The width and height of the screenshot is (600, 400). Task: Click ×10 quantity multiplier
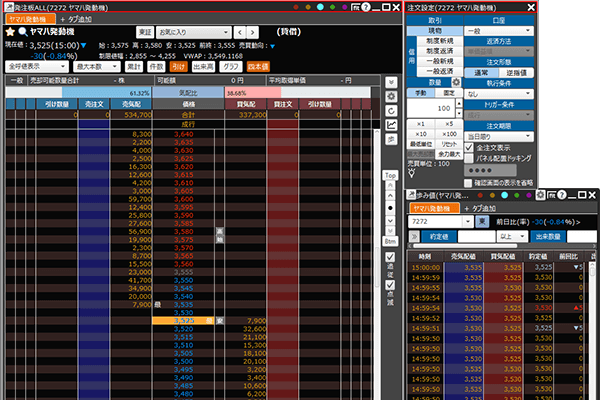(x=421, y=134)
